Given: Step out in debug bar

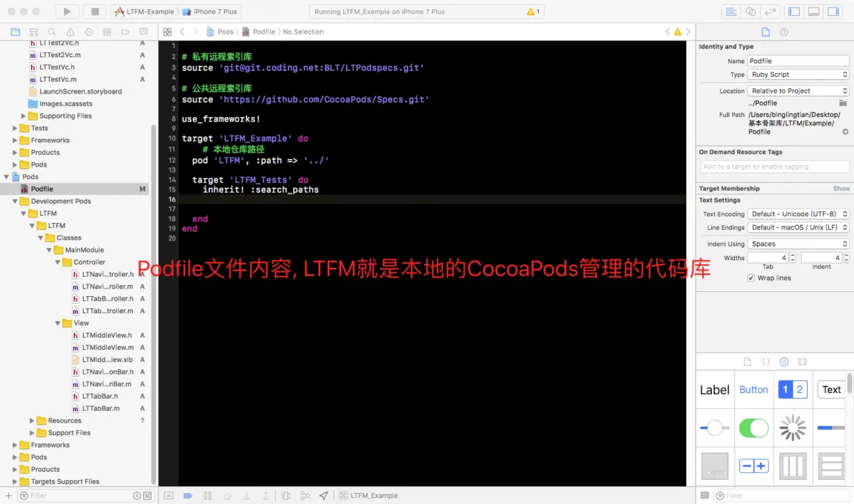Looking at the screenshot, I should point(265,496).
